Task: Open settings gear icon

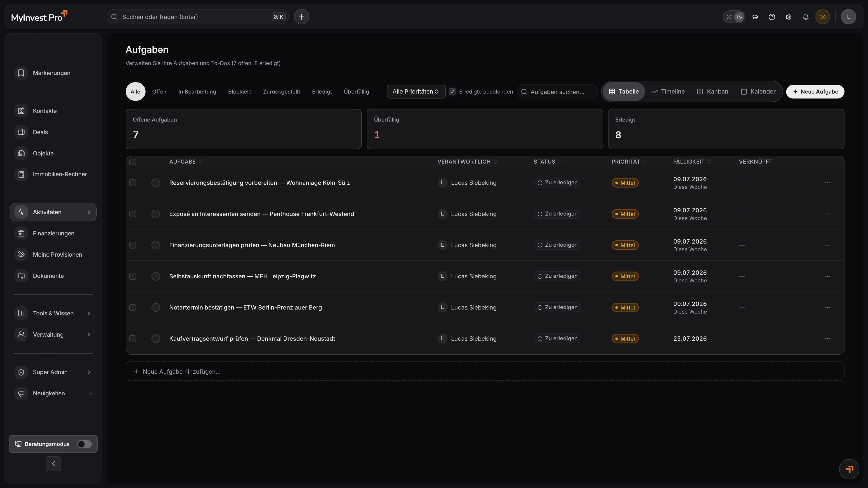Action: [788, 17]
